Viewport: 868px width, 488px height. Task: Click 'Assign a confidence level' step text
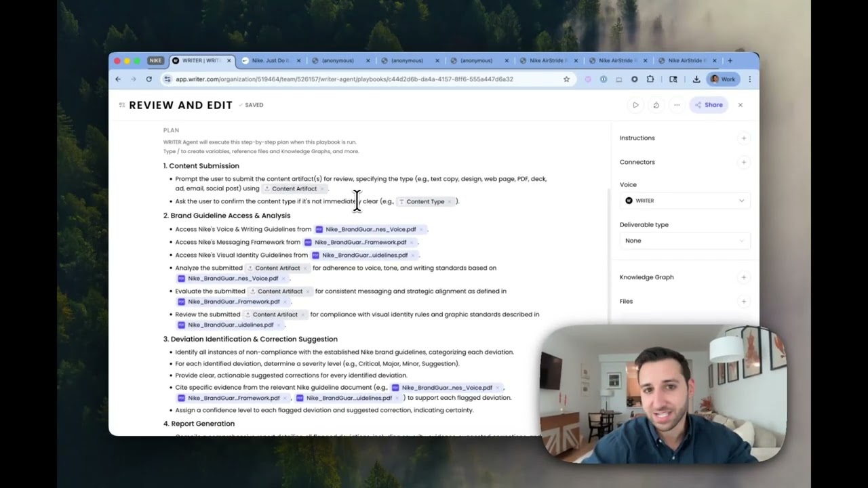(324, 410)
